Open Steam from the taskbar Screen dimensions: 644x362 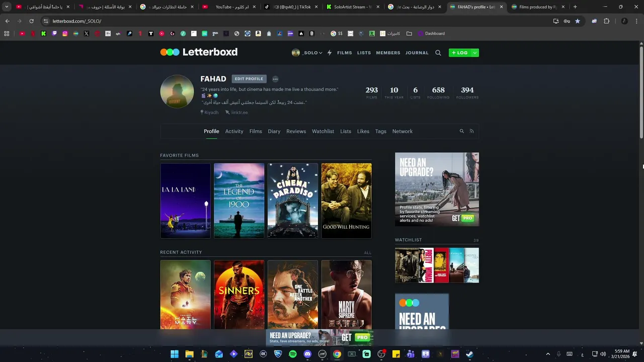(469, 354)
